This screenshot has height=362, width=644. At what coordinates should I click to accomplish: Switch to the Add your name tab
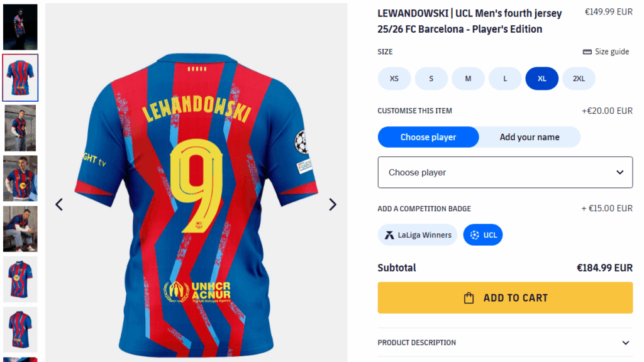coord(530,137)
